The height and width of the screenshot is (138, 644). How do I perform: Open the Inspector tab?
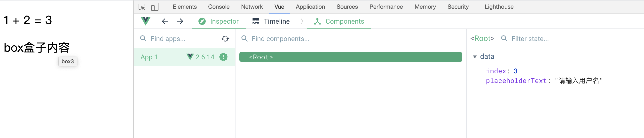pyautogui.click(x=218, y=21)
